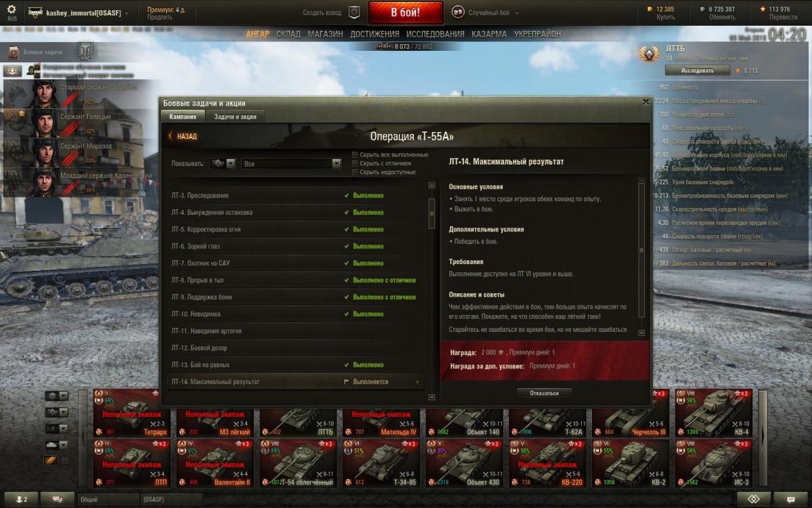Select the Объект 430 tank in carousel

tap(464, 463)
